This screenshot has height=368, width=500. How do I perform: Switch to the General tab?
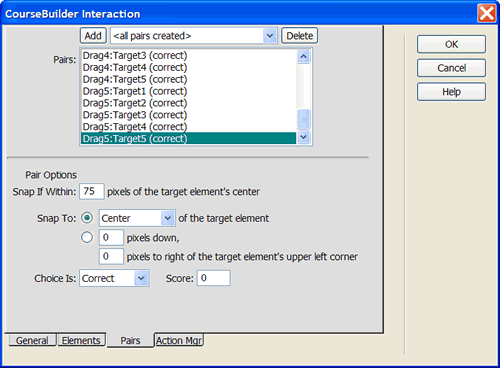(32, 340)
